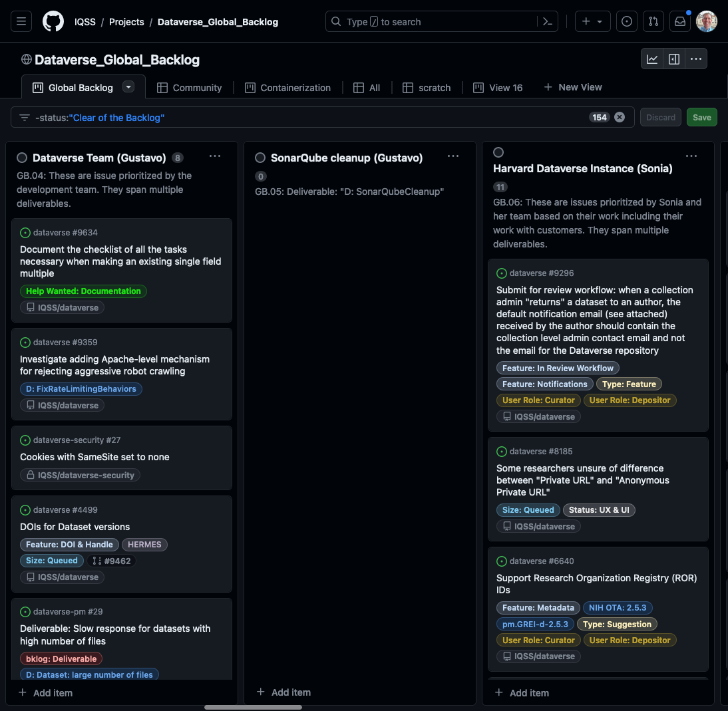The height and width of the screenshot is (711, 728).
Task: Open the command palette icon
Action: (x=547, y=22)
